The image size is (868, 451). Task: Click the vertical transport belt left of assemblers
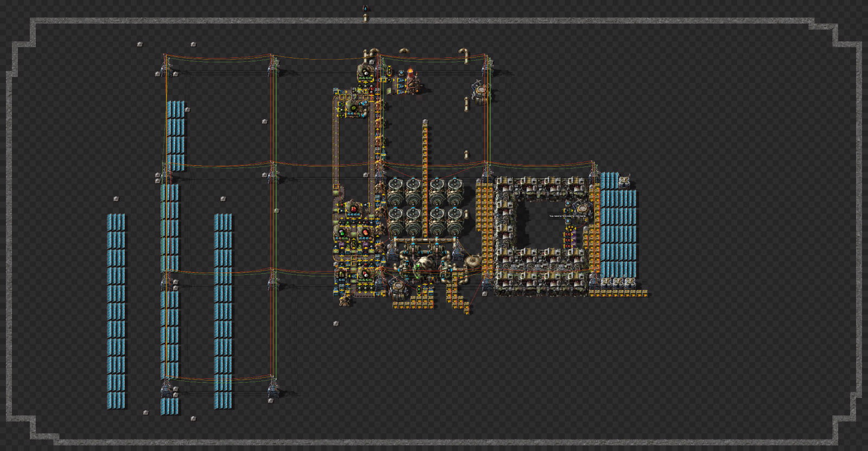click(x=335, y=142)
